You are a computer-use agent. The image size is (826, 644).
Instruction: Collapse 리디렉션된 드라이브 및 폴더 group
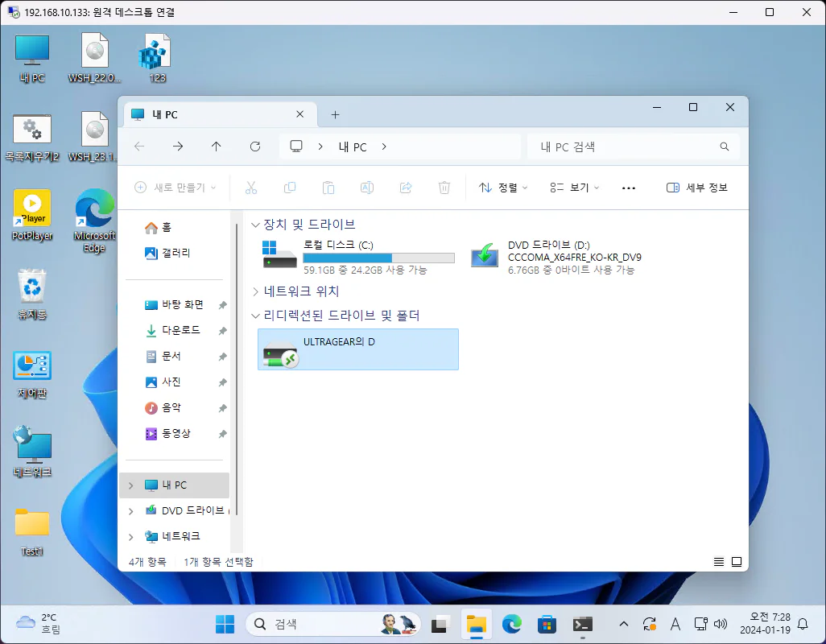pyautogui.click(x=255, y=316)
